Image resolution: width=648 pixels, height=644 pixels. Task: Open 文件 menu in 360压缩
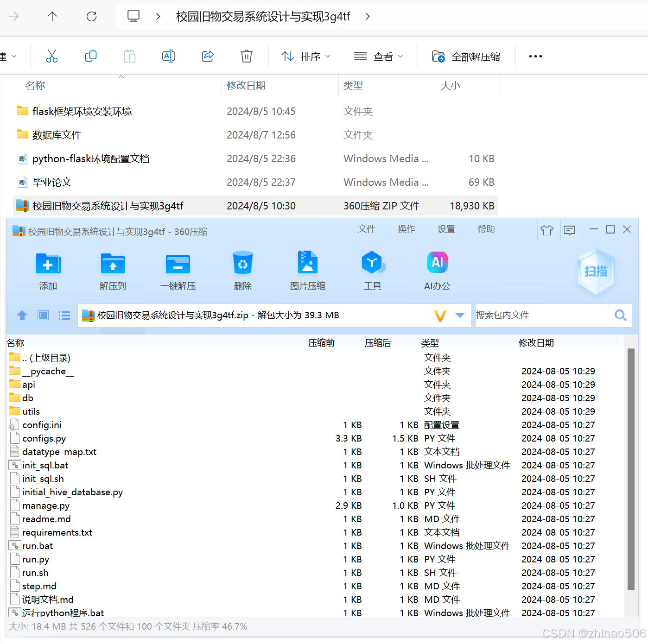click(x=367, y=229)
